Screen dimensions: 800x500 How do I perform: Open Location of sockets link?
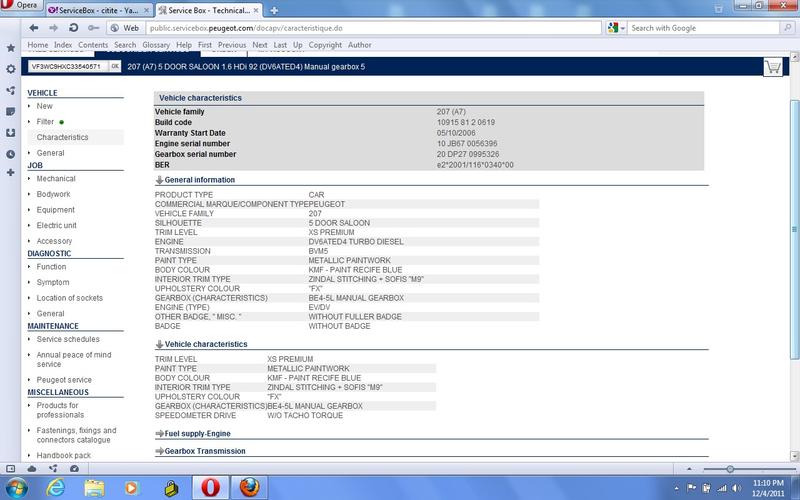tap(69, 298)
